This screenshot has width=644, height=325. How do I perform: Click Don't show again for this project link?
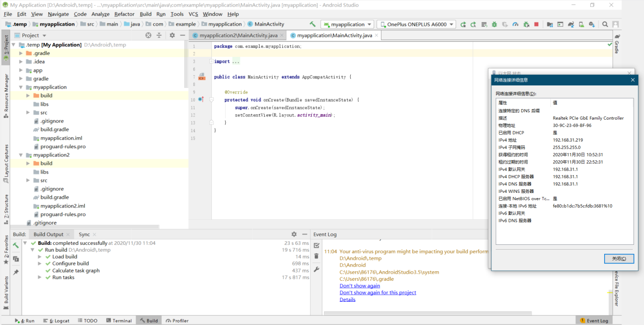pos(378,292)
